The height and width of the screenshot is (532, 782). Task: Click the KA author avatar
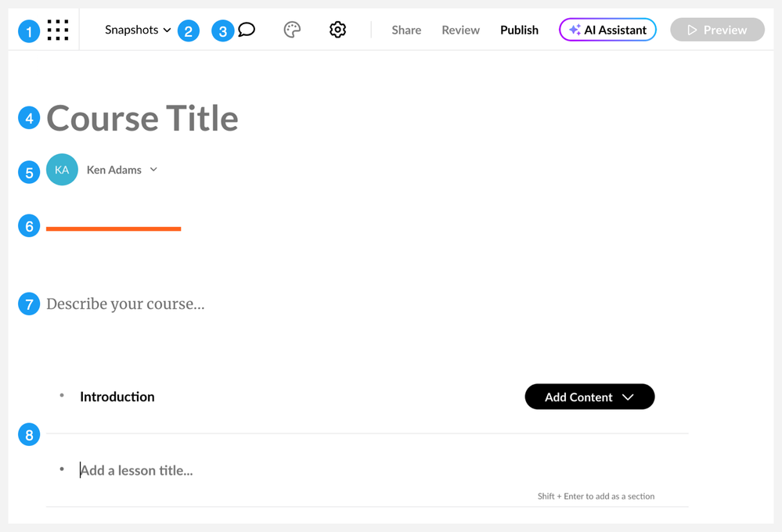62,170
